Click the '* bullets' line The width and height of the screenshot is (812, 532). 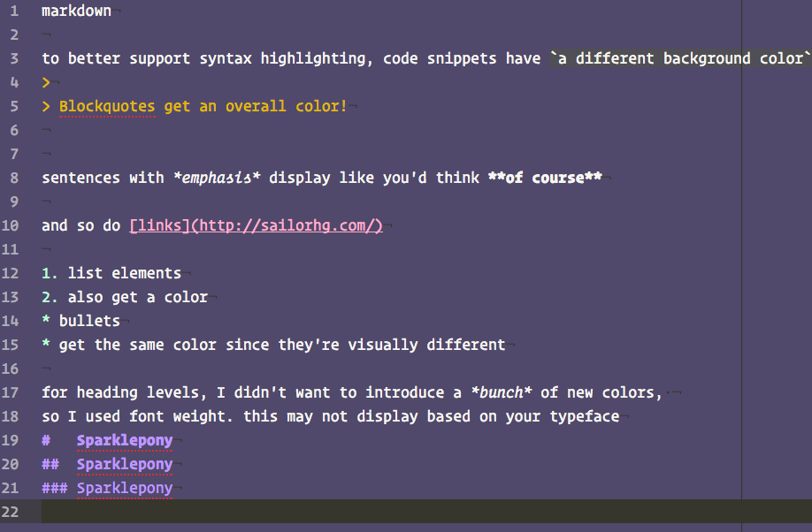(x=80, y=321)
